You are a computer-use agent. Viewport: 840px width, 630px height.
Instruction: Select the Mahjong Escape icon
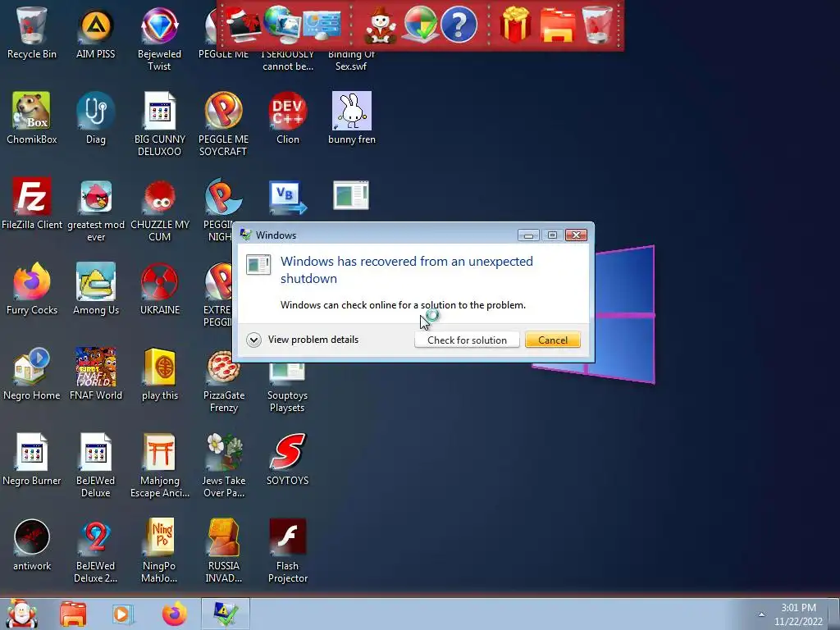pos(160,466)
